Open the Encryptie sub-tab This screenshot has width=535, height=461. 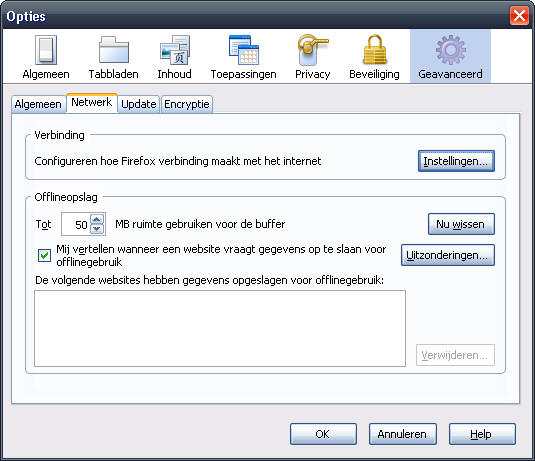click(187, 104)
